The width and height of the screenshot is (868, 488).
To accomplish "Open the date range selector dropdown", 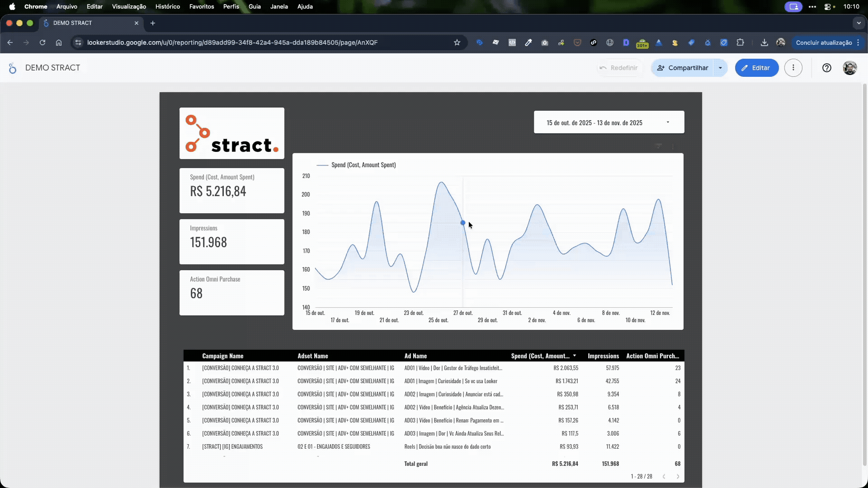I will pos(609,122).
